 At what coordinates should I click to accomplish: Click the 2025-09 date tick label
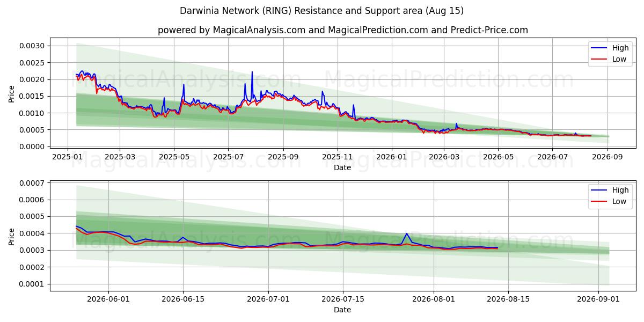[x=283, y=157]
